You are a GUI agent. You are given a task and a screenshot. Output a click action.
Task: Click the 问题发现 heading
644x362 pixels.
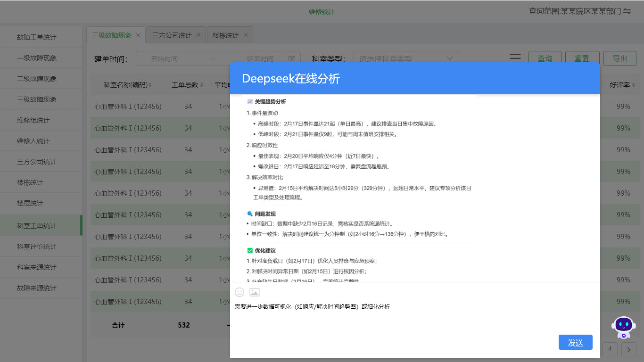265,214
